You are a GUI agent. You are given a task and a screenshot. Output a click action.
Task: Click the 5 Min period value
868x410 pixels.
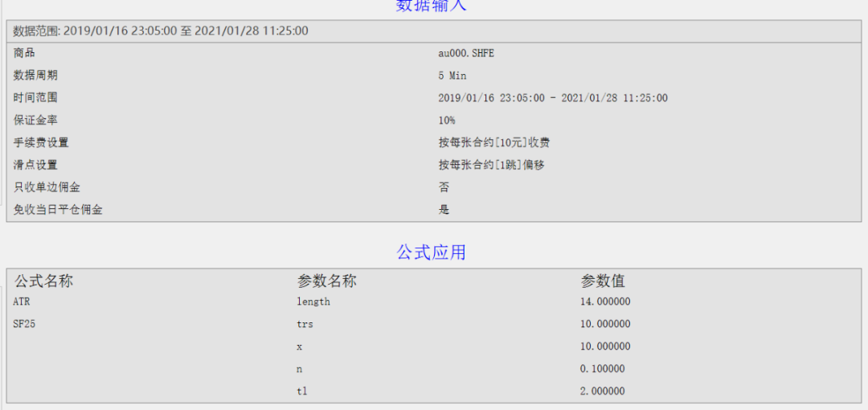[x=452, y=76]
